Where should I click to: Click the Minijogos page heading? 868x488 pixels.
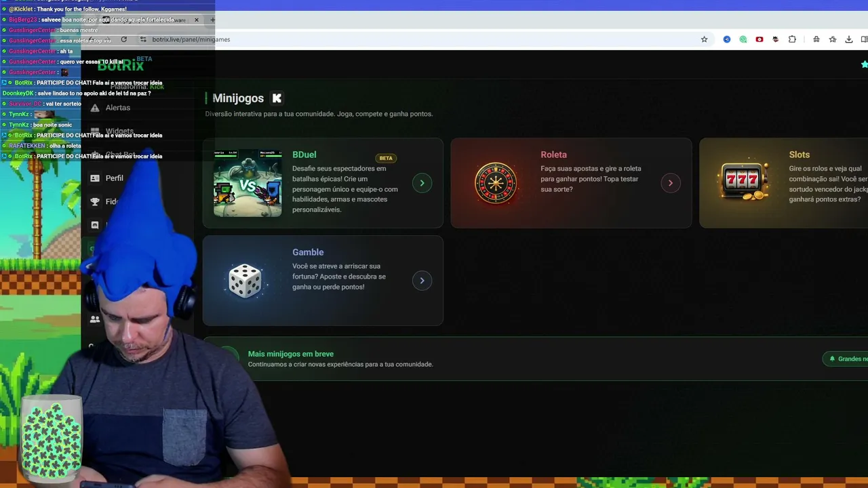[x=238, y=98]
